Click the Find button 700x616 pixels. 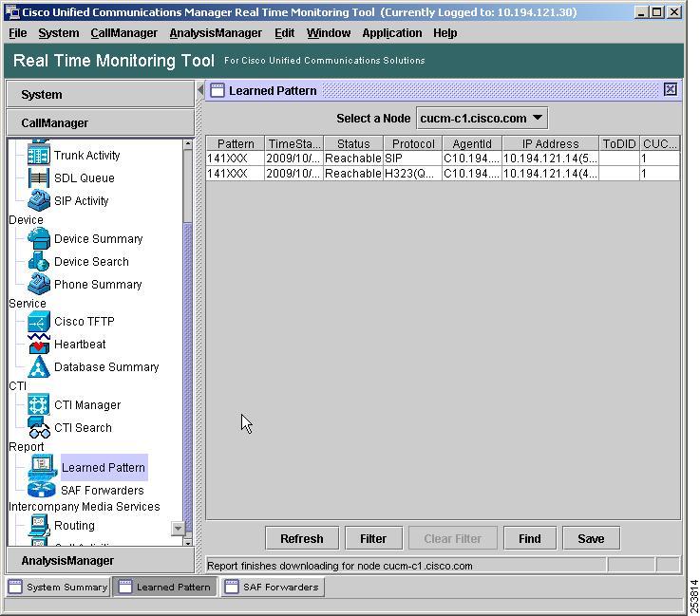529,538
